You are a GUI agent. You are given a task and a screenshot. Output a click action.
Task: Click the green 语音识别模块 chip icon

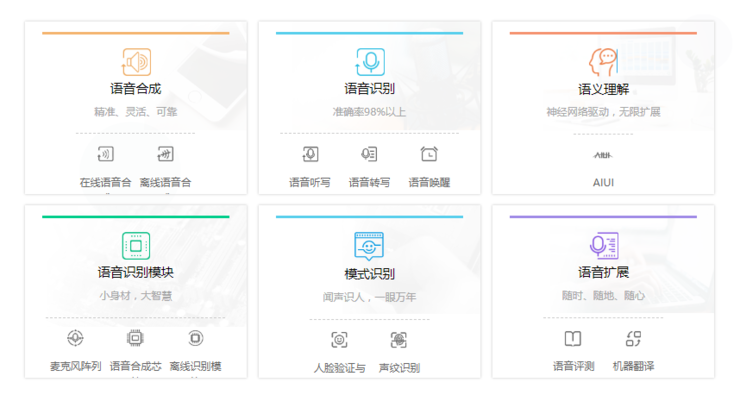pyautogui.click(x=136, y=246)
